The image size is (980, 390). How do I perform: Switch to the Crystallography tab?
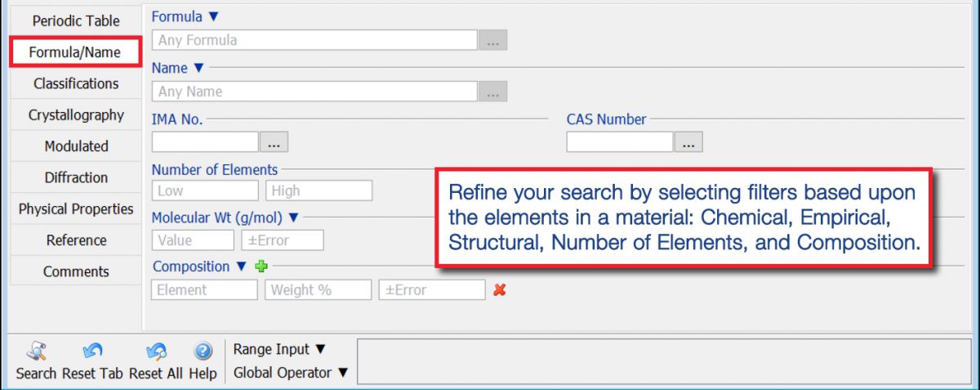tap(76, 115)
